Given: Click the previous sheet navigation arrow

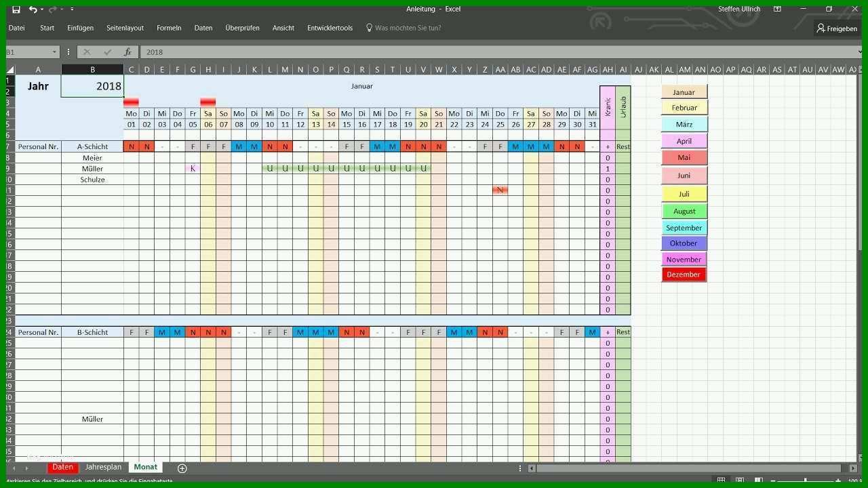Looking at the screenshot, I should click(14, 468).
